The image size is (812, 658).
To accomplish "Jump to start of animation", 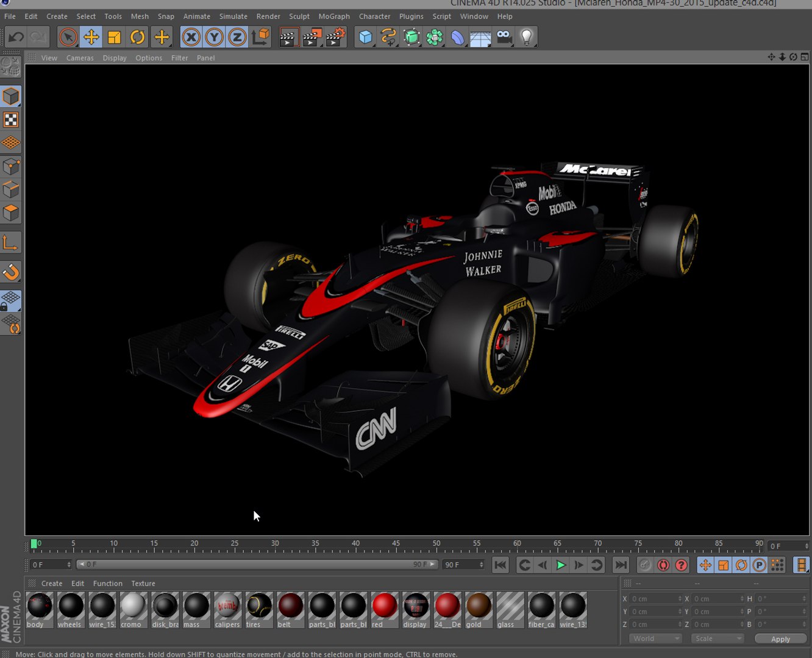I will coord(500,565).
